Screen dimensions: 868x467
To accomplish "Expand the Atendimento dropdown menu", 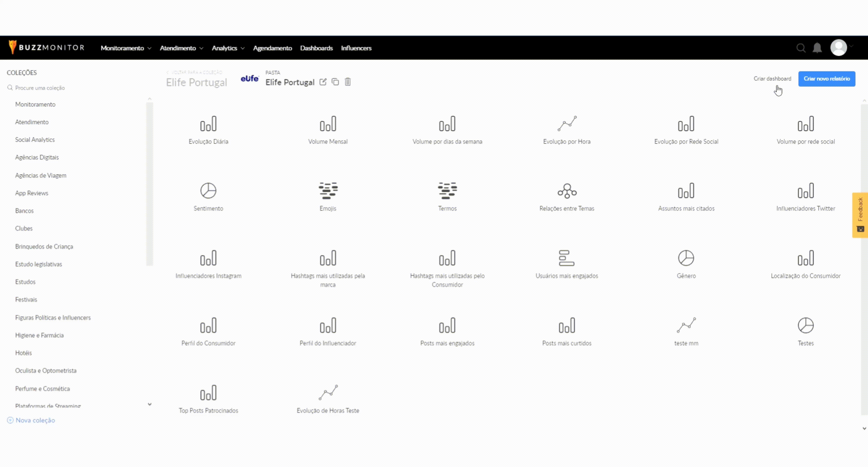I will click(182, 48).
